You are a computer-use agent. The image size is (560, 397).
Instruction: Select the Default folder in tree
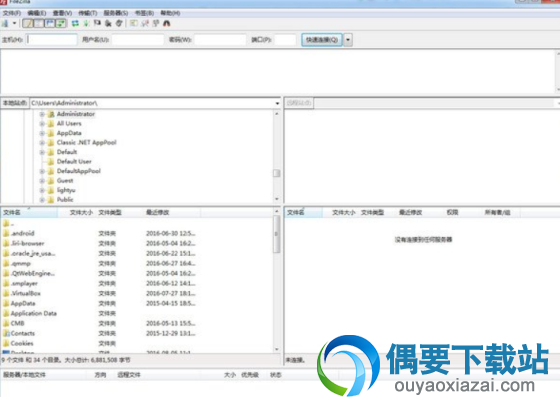[67, 152]
